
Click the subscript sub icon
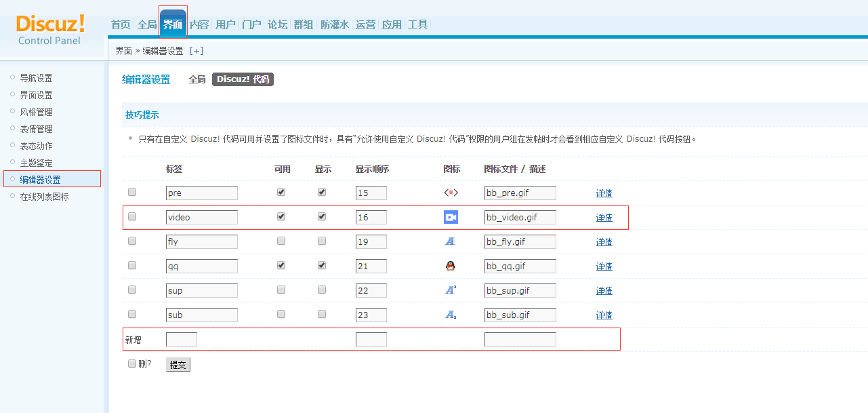[451, 314]
